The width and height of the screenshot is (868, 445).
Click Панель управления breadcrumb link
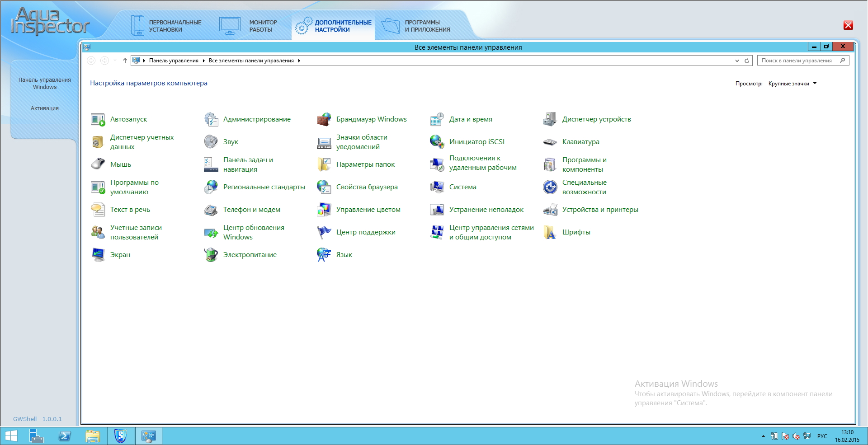coord(174,61)
